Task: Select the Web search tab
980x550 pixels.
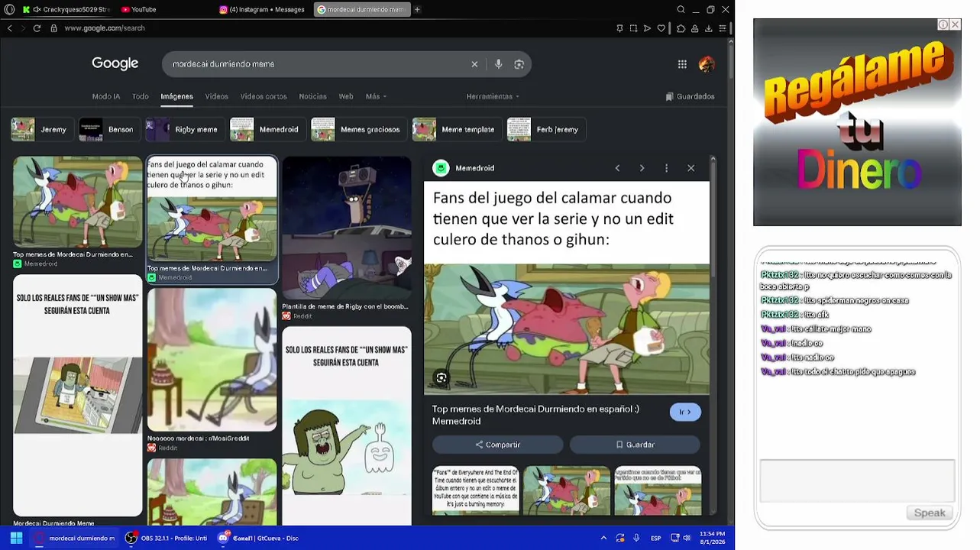Action: pyautogui.click(x=346, y=96)
